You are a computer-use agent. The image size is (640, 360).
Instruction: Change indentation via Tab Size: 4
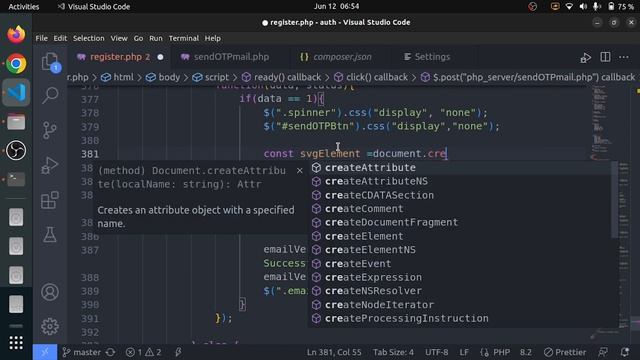(393, 352)
